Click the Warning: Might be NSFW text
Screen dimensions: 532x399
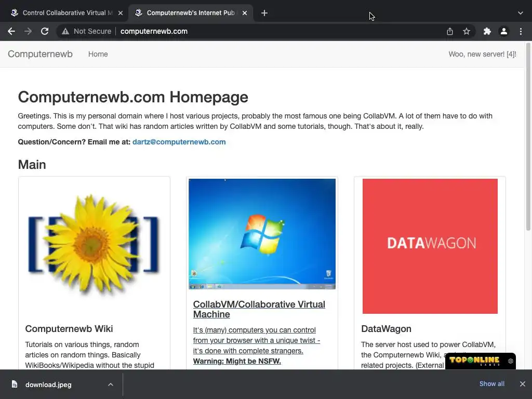click(237, 361)
